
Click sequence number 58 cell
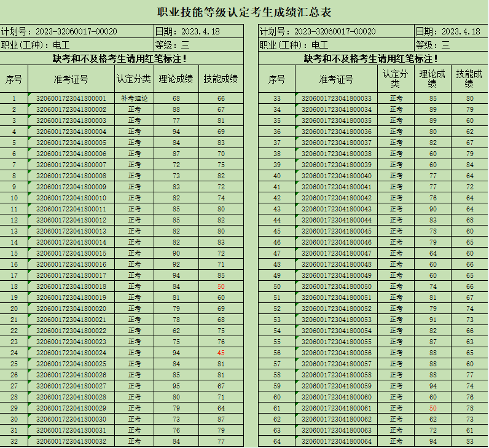point(276,375)
